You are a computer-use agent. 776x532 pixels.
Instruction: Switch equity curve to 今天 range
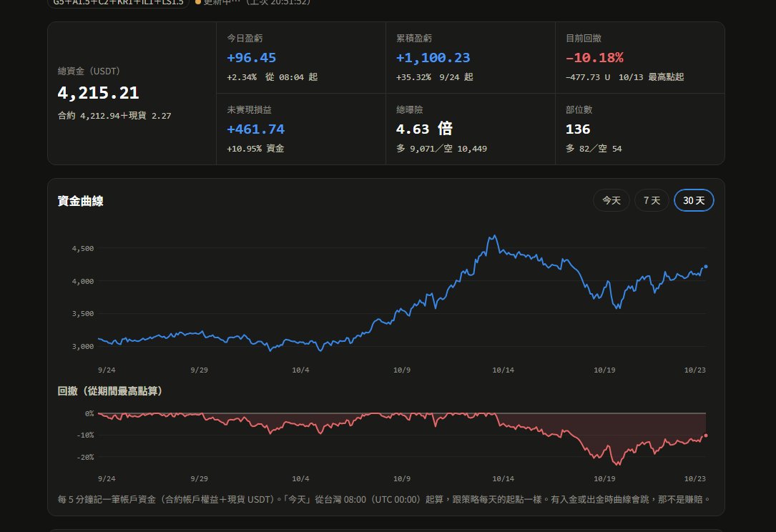(x=612, y=200)
